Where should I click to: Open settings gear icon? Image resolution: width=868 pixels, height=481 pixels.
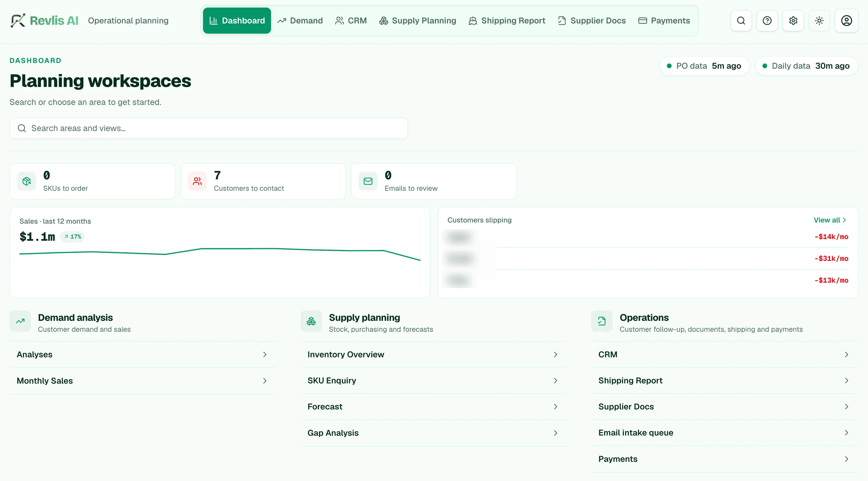click(793, 21)
